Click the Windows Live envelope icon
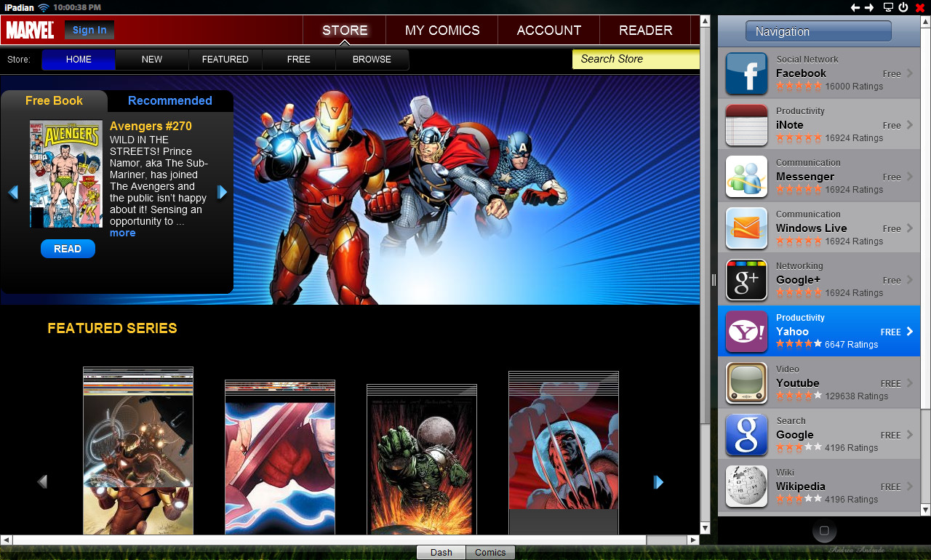The height and width of the screenshot is (560, 931). pyautogui.click(x=746, y=228)
